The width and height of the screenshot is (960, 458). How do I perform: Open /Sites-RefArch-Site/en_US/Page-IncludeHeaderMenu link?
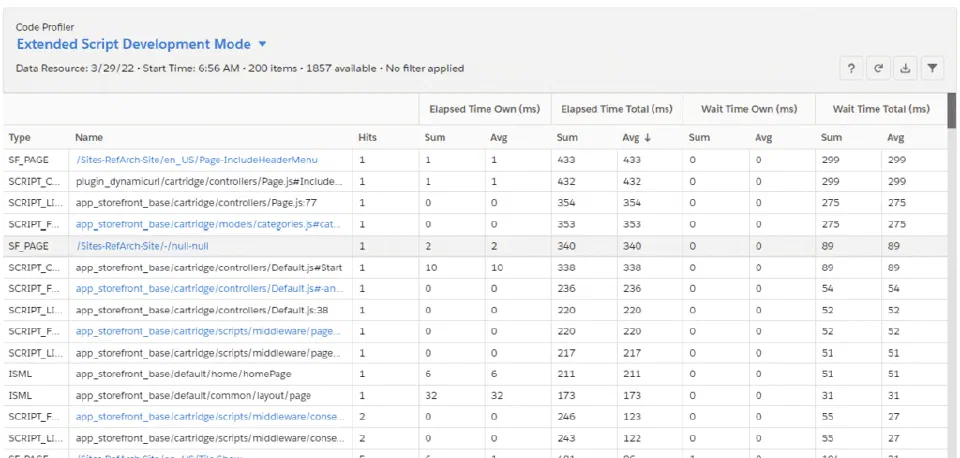(x=197, y=160)
